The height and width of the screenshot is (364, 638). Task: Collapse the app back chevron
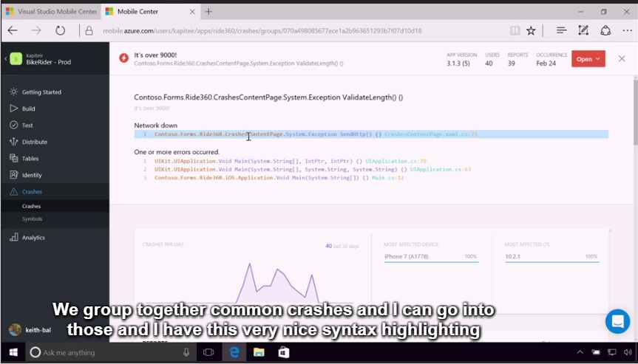pos(6,59)
